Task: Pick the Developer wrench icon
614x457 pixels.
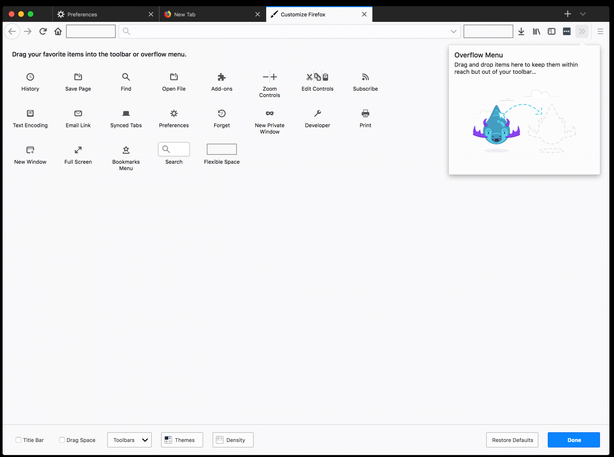Action: [x=317, y=113]
